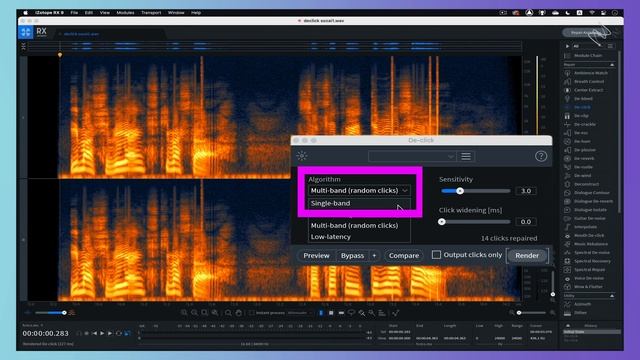Open the Edit menu
The image size is (640, 360).
[x=89, y=13]
